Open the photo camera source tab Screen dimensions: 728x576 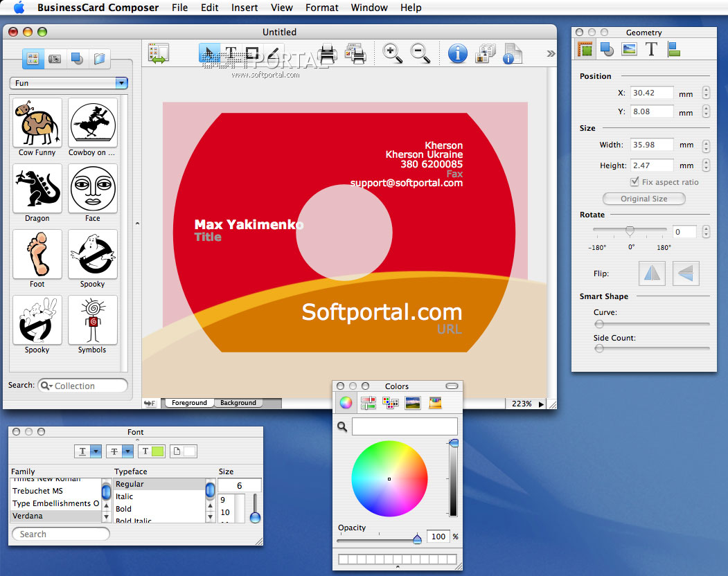tap(55, 58)
